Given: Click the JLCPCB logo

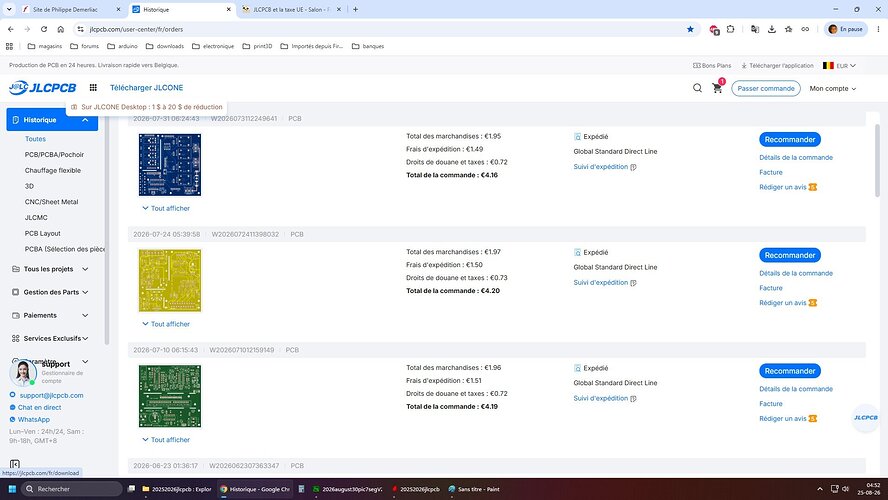Looking at the screenshot, I should (42, 88).
